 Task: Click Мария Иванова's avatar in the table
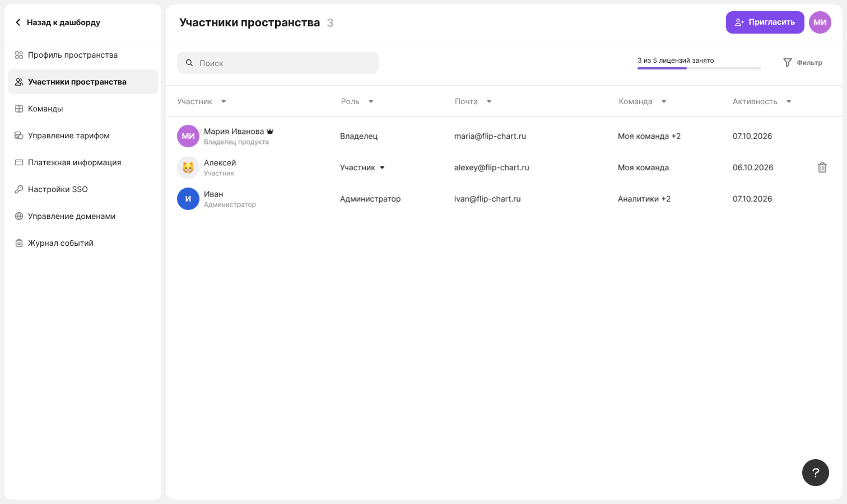188,136
